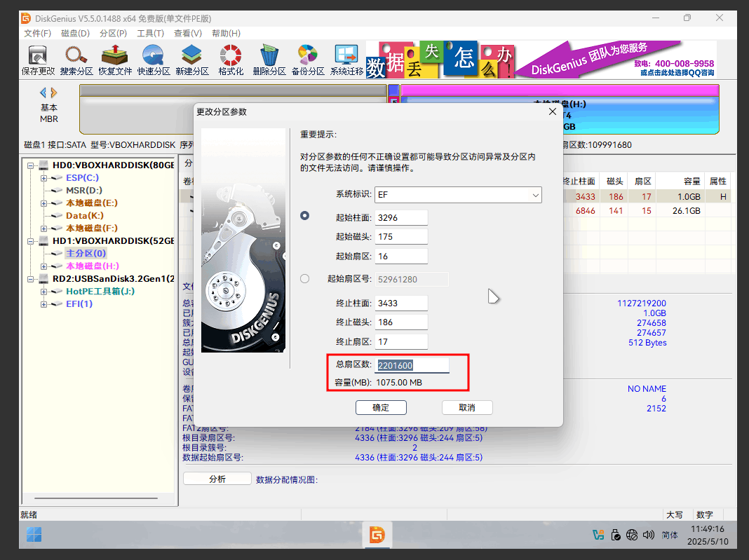Click the DiskGenius taskbar icon
The width and height of the screenshot is (749, 560).
[377, 535]
